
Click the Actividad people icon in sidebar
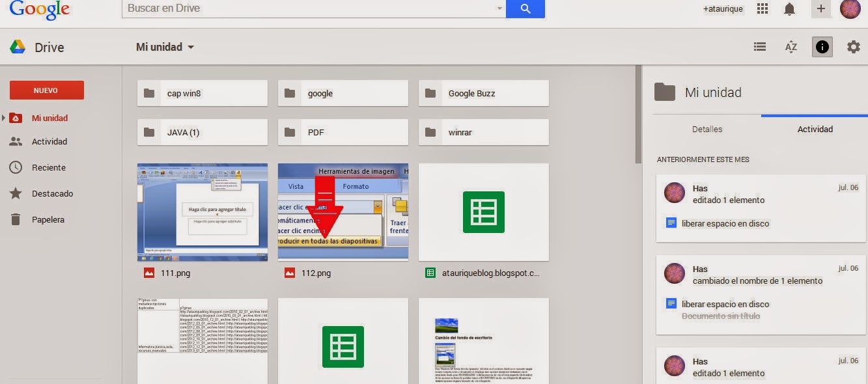pyautogui.click(x=16, y=141)
